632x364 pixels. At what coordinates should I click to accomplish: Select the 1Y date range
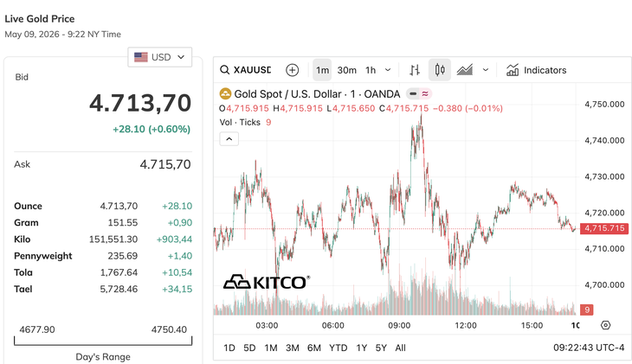[362, 348]
